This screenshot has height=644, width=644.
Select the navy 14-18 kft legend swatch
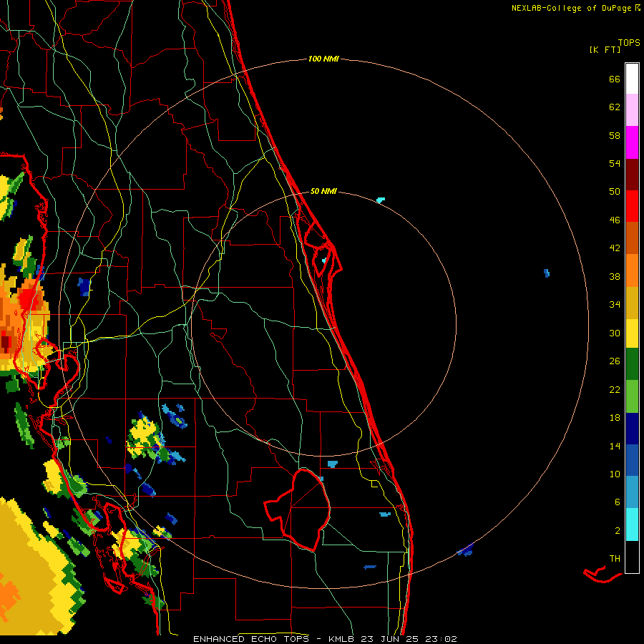pyautogui.click(x=632, y=429)
